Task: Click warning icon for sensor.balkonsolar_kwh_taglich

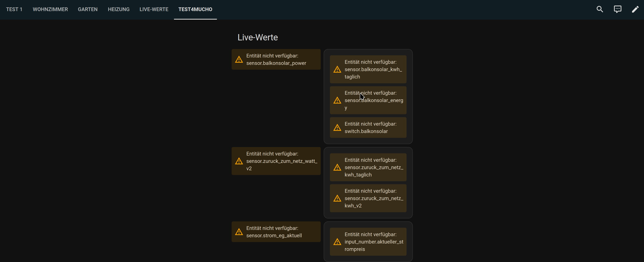Action: pos(337,69)
